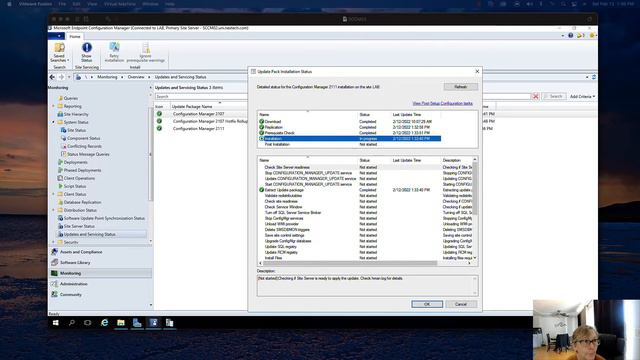This screenshot has height=360, width=640.
Task: Select the Queries node in Monitoring tree
Action: click(x=70, y=98)
